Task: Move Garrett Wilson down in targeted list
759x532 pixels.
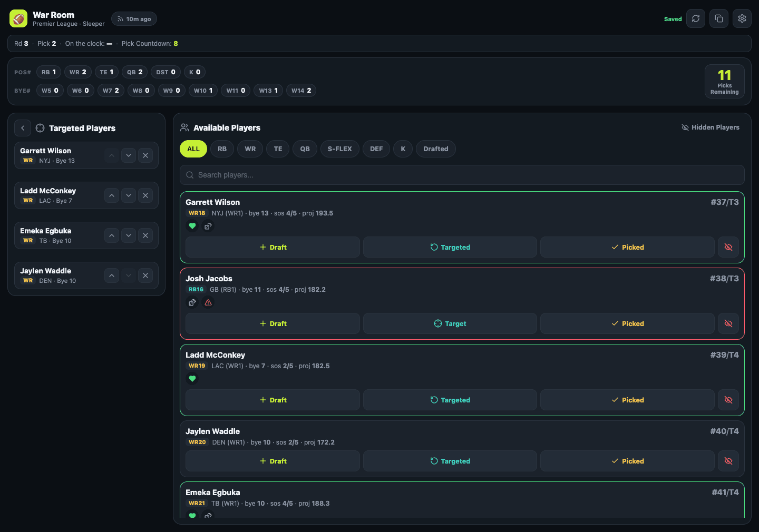Action: tap(129, 155)
